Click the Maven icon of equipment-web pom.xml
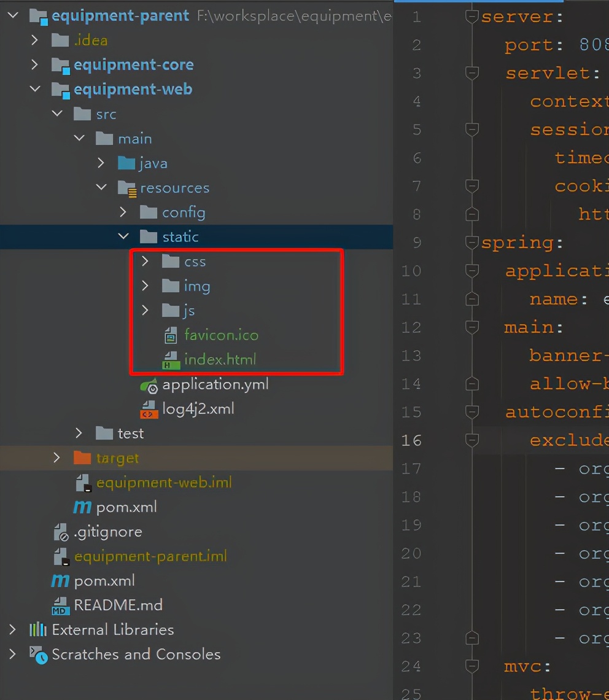 (x=82, y=507)
